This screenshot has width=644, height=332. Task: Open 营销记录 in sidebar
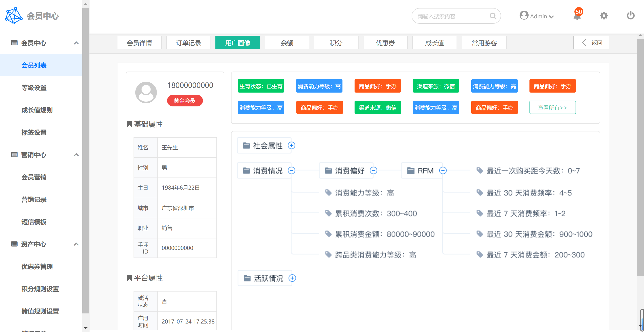(34, 200)
